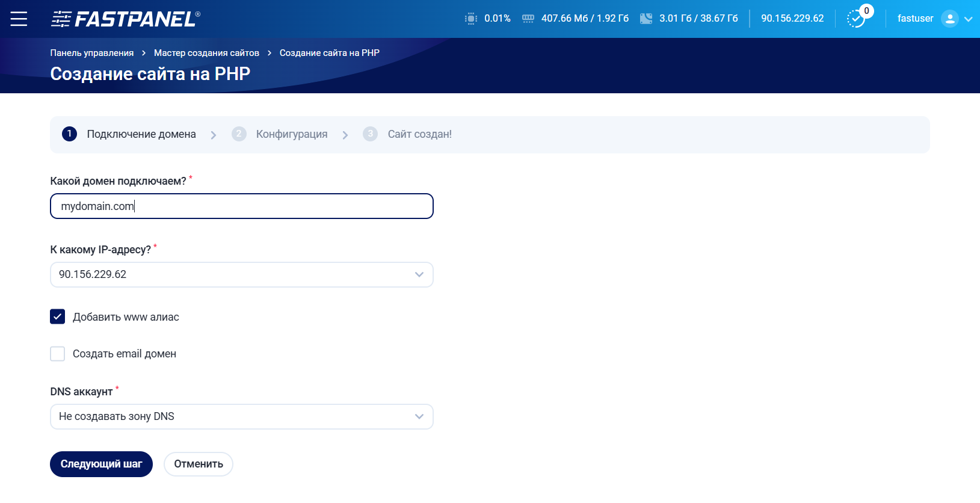Click the disk usage icon
Viewport: 980px width, 503px height.
click(646, 19)
